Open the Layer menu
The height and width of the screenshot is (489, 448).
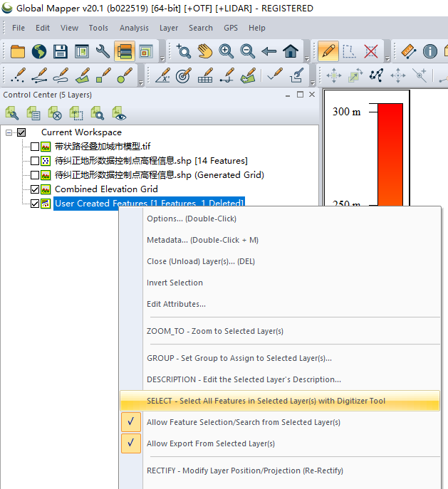coord(169,28)
